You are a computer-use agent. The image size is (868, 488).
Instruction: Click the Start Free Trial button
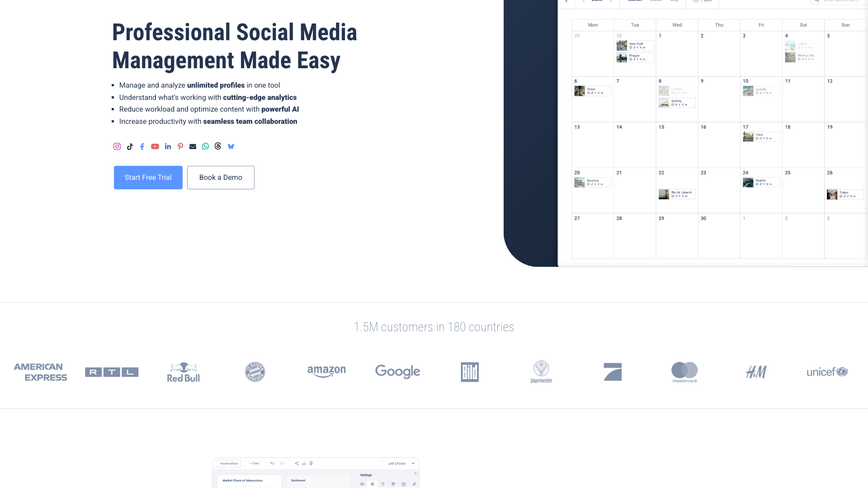148,177
